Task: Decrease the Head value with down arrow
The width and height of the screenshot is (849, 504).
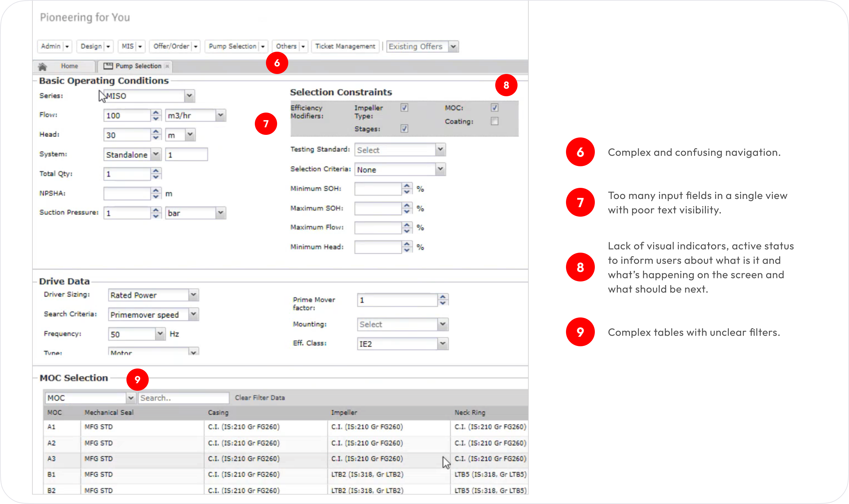Action: tap(156, 138)
